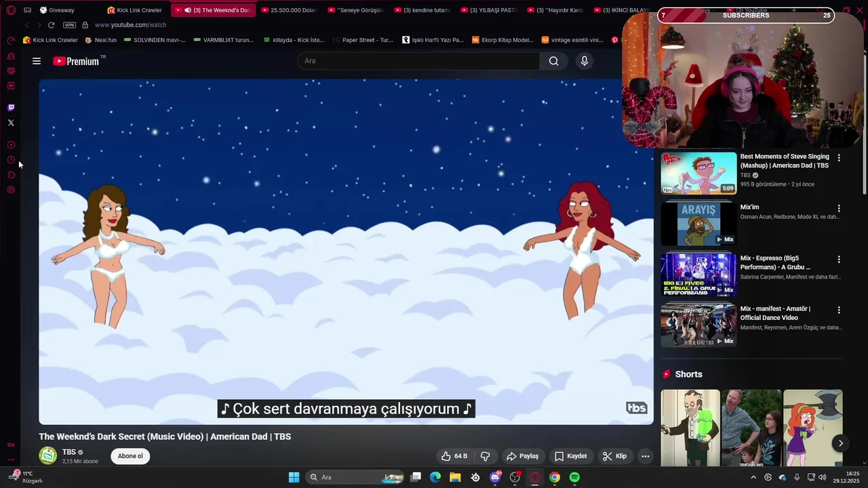868x488 pixels.
Task: Open 'VARMBLIXT turun' bookmark
Action: (224, 40)
